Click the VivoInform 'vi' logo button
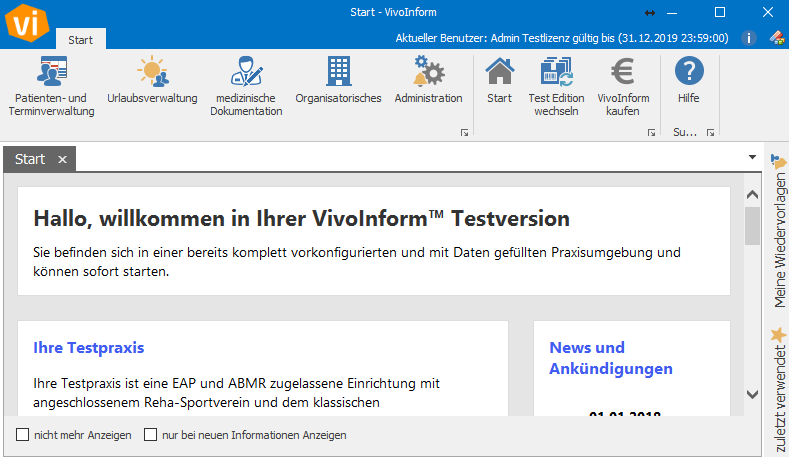Viewport: 789px width, 457px height. [x=27, y=23]
